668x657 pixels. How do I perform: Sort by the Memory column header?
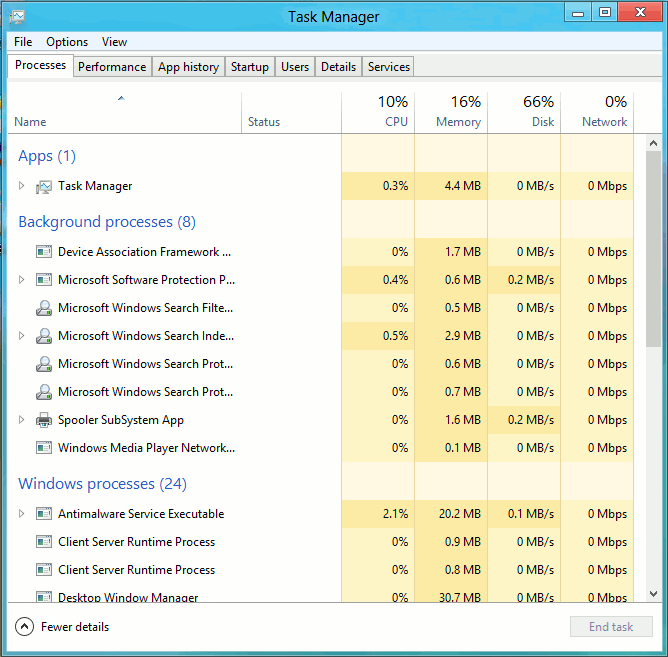pos(451,113)
